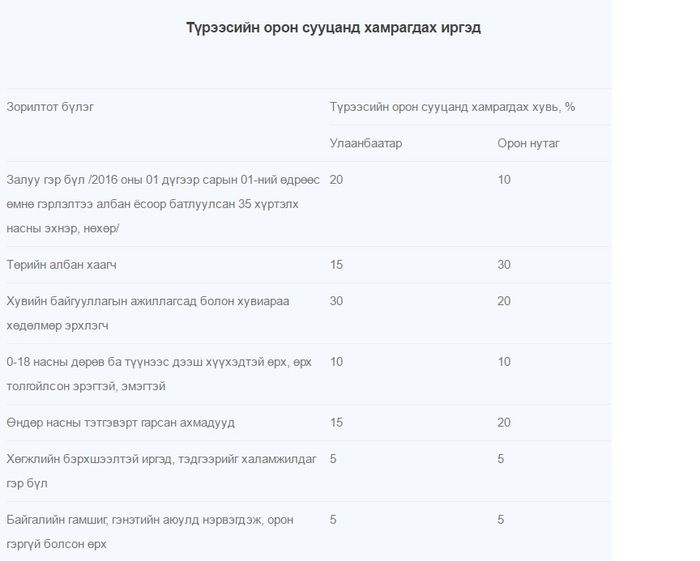Click the Хувийн байгууллагын ажиллагсад row text
The image size is (700, 561).
click(148, 313)
